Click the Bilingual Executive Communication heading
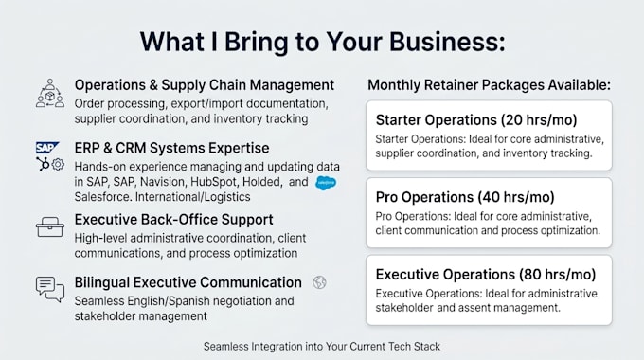Screen dimensions: 644x360 tap(188, 282)
